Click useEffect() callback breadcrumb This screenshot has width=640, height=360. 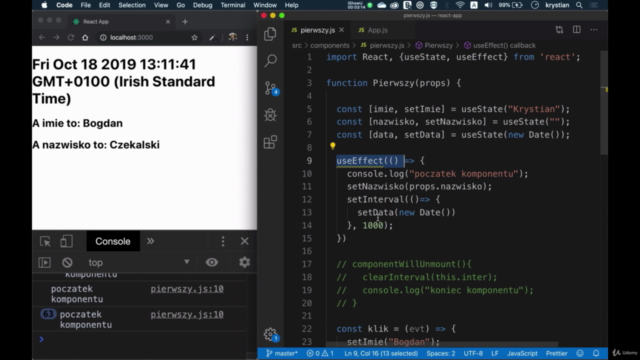[500, 45]
